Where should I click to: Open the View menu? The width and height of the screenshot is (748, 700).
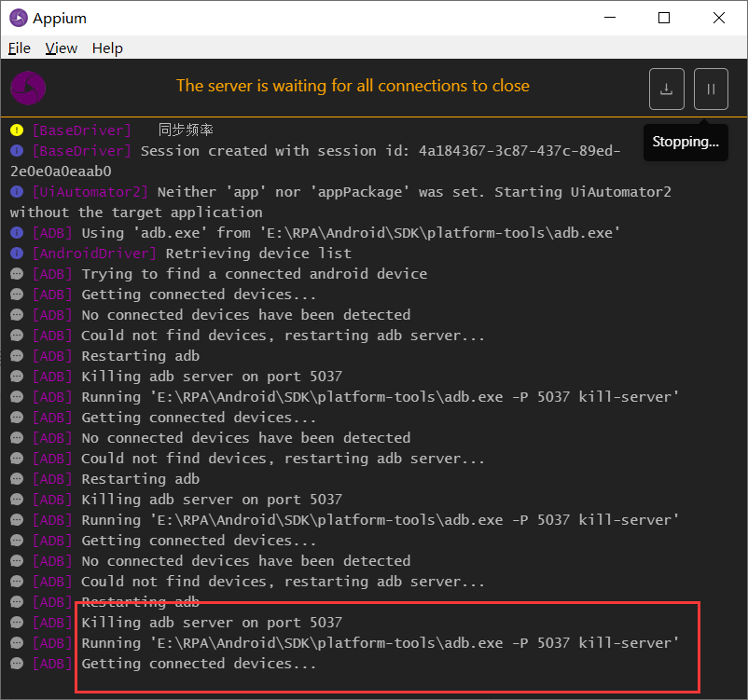pos(61,48)
